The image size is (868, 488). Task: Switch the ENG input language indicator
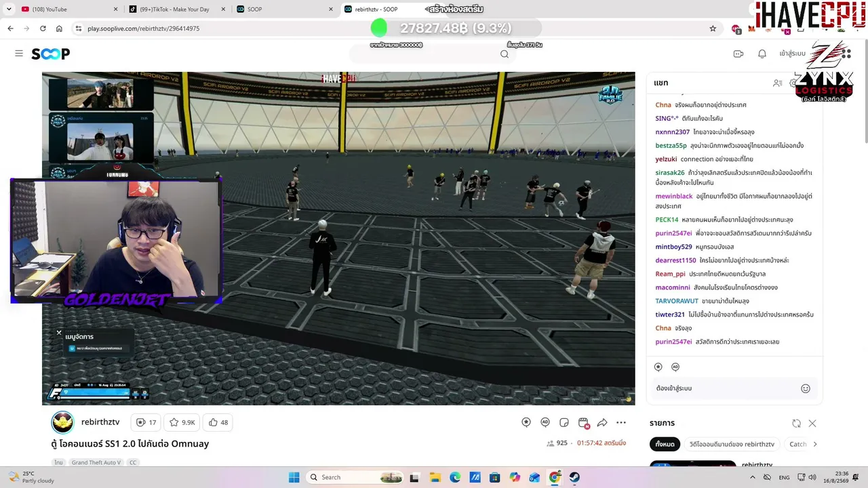(x=784, y=477)
